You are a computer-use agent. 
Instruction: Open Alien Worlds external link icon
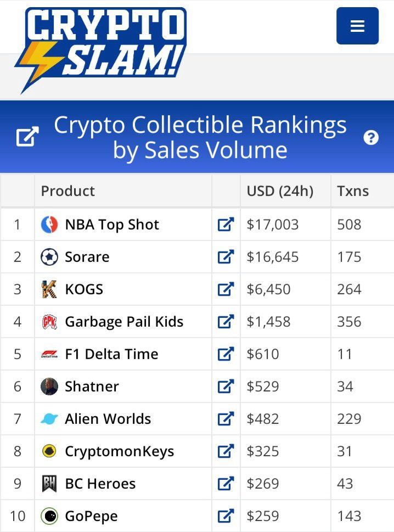tap(226, 419)
